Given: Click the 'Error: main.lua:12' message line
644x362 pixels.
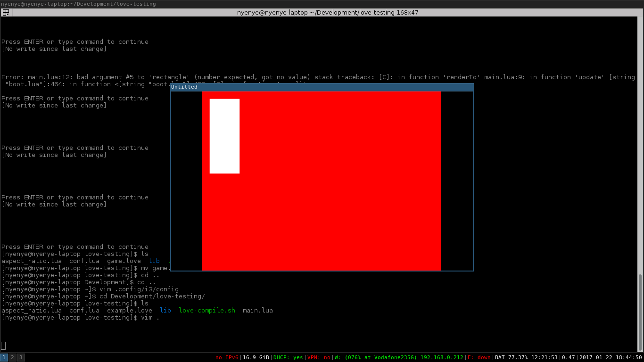Looking at the screenshot, I should (x=318, y=77).
